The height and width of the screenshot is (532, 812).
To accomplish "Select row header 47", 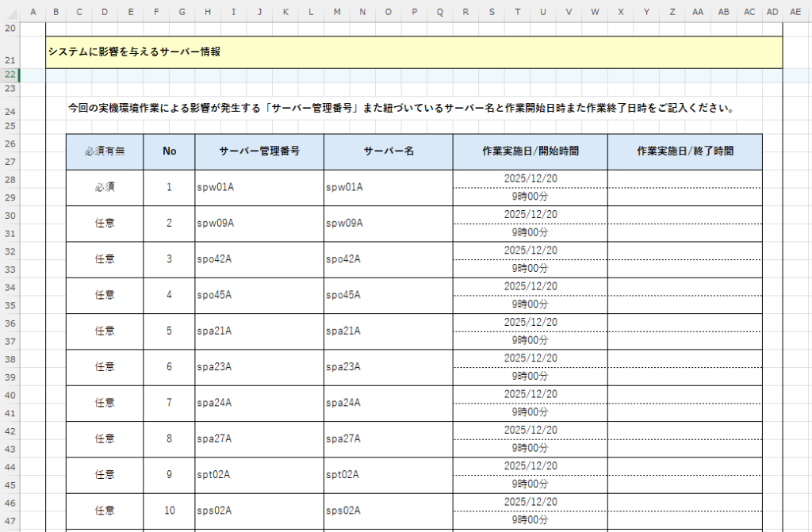I will (10, 521).
